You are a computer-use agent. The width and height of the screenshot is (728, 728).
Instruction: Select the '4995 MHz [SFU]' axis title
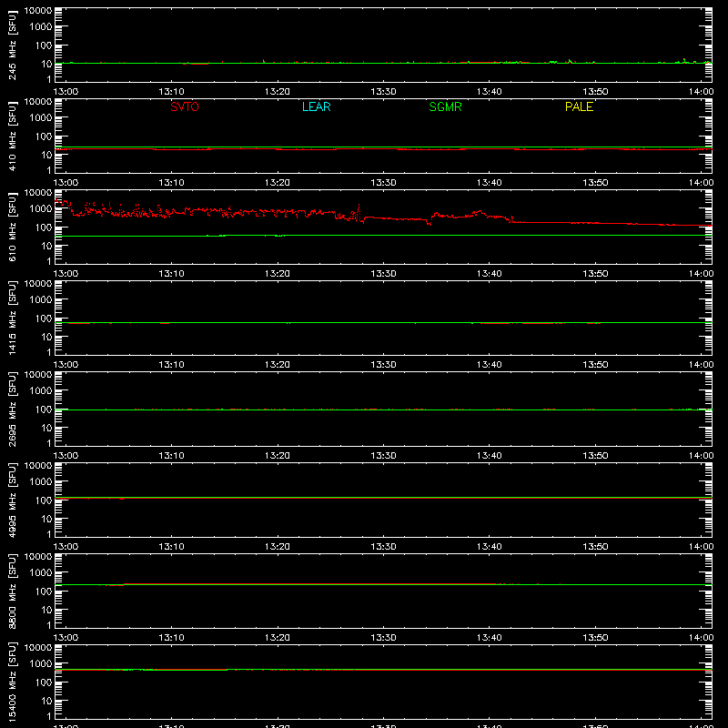(13, 500)
